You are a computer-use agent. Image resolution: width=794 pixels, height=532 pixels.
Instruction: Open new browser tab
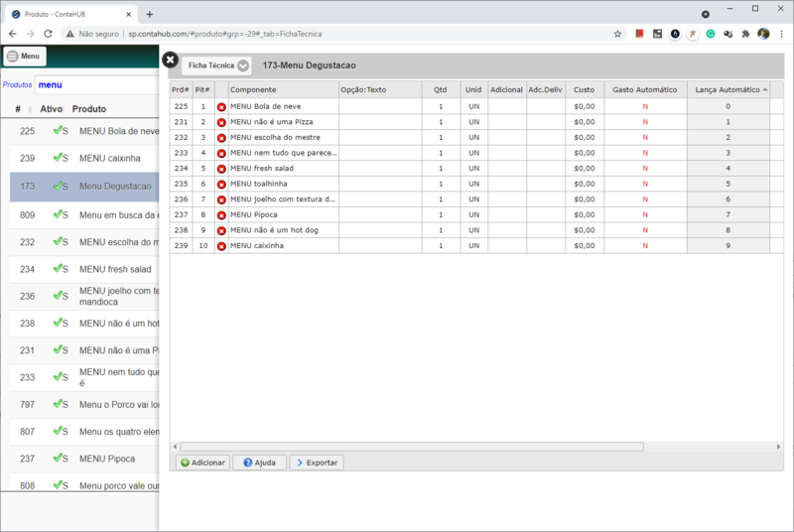click(x=150, y=14)
